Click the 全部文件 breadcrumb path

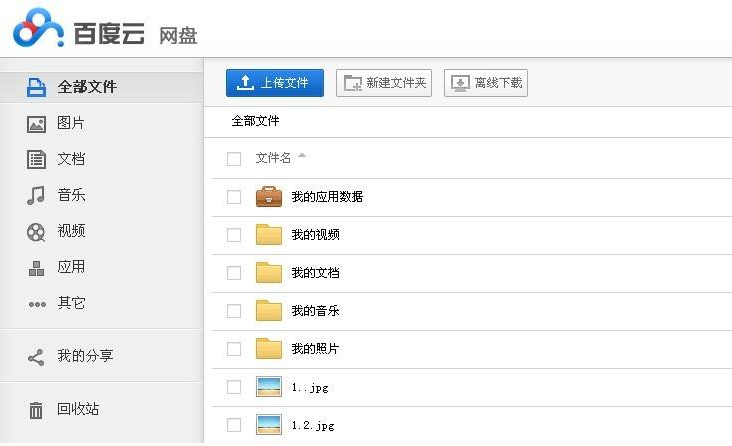click(x=255, y=121)
